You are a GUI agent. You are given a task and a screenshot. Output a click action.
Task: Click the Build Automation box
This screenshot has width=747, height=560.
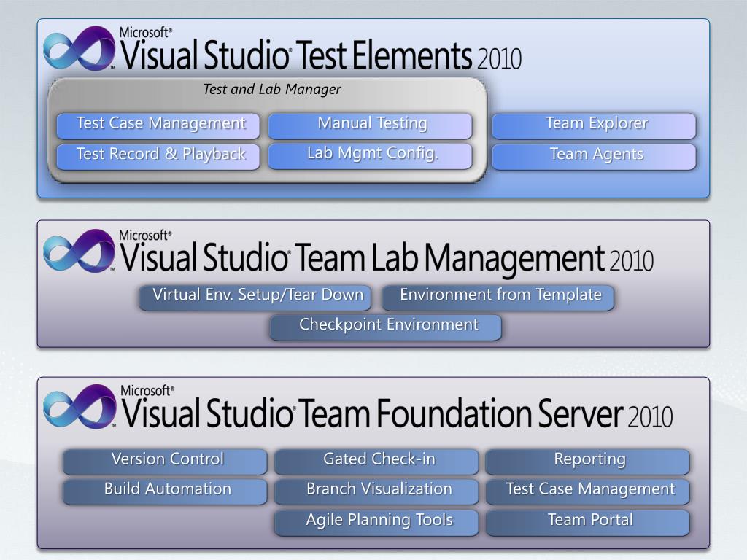click(165, 491)
